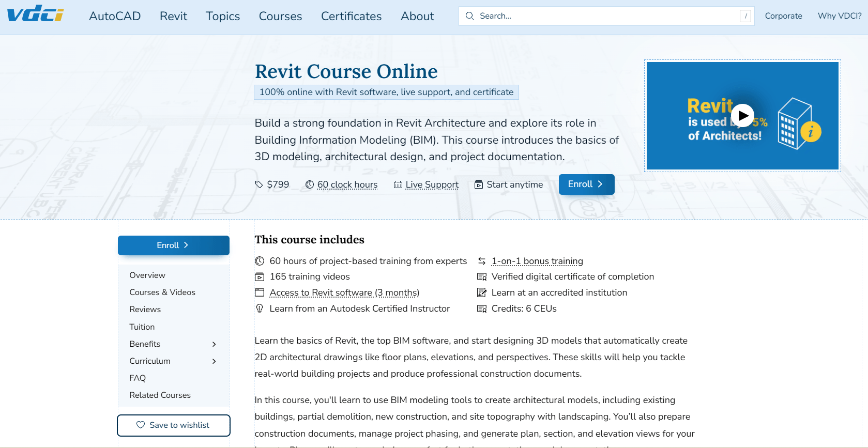Open the Certificates menu

[x=352, y=16]
